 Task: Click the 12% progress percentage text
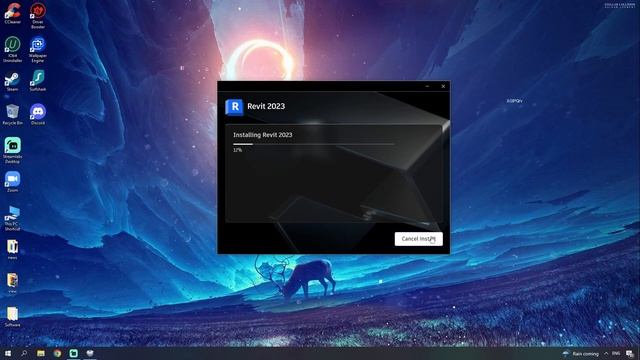pos(238,150)
